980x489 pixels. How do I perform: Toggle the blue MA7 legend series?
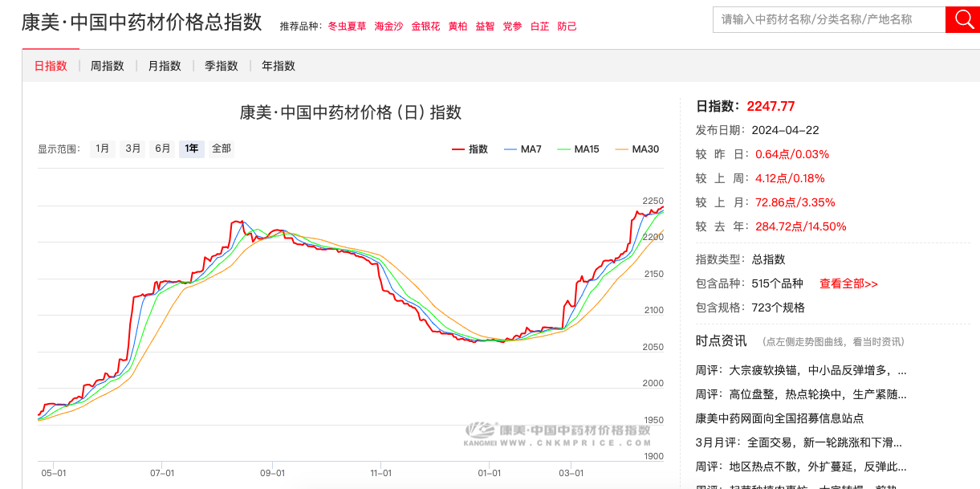click(523, 149)
